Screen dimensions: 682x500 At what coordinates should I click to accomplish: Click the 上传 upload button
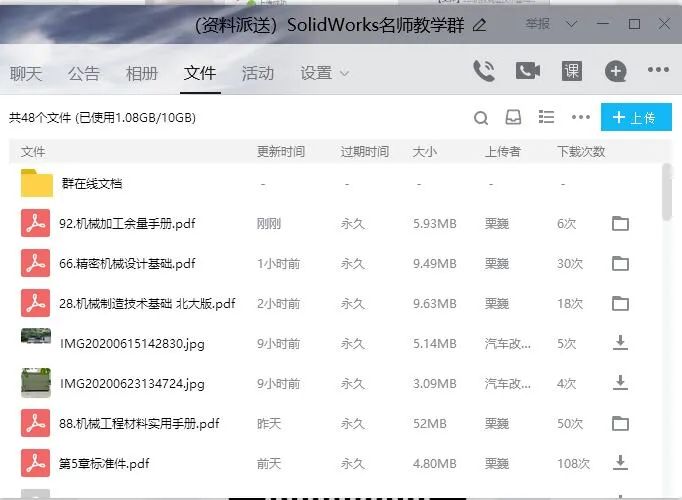click(636, 117)
